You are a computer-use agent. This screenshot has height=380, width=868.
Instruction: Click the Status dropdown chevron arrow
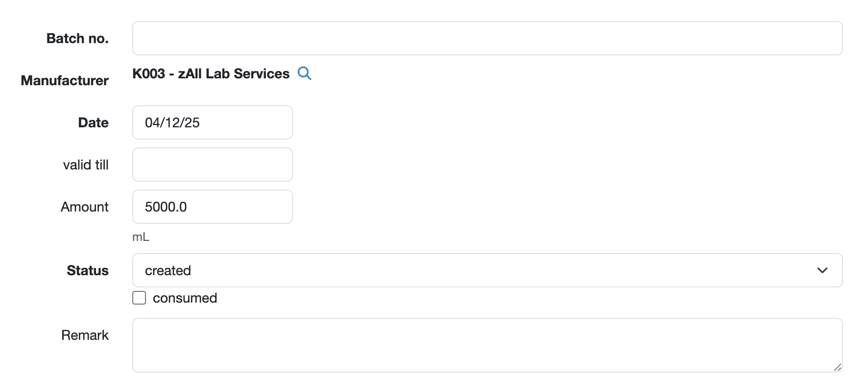click(822, 270)
